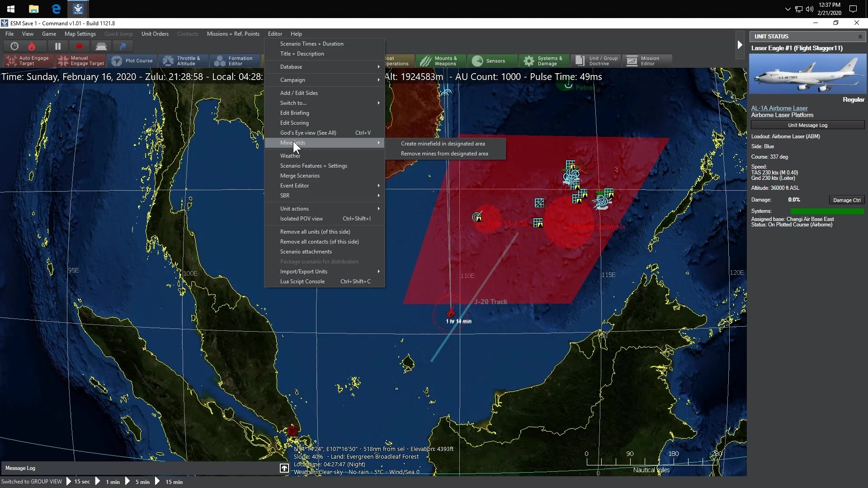Open Windows File Explorer from taskbar

(33, 9)
